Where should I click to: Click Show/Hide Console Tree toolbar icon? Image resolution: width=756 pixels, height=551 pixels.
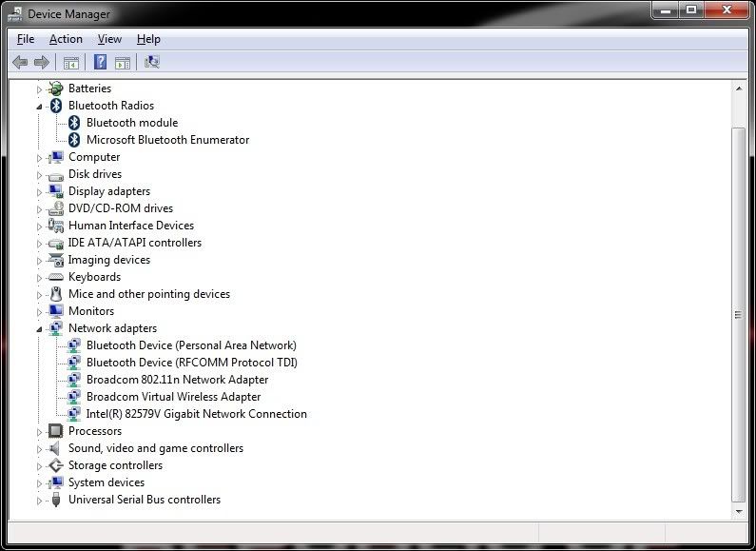tap(71, 62)
